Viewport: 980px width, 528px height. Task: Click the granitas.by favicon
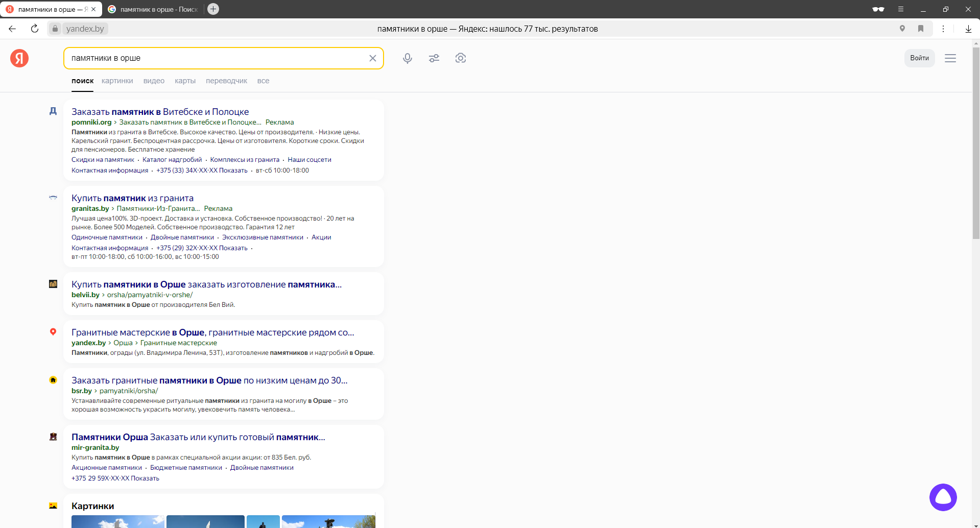[x=53, y=198]
